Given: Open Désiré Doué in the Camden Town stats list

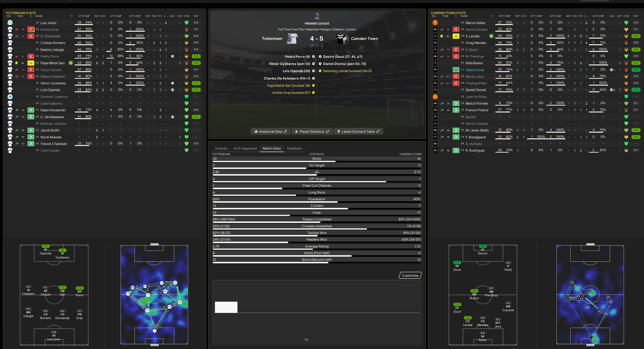Looking at the screenshot, I should click(474, 70).
